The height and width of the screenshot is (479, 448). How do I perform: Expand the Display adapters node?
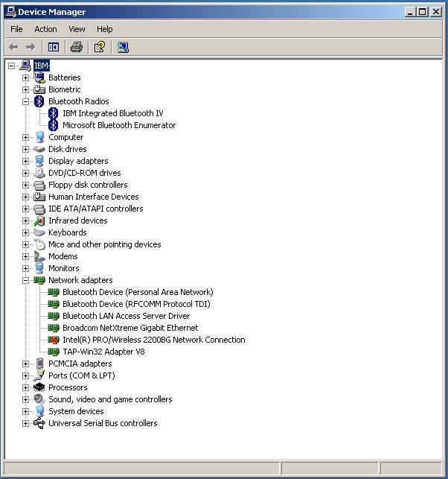coord(25,161)
